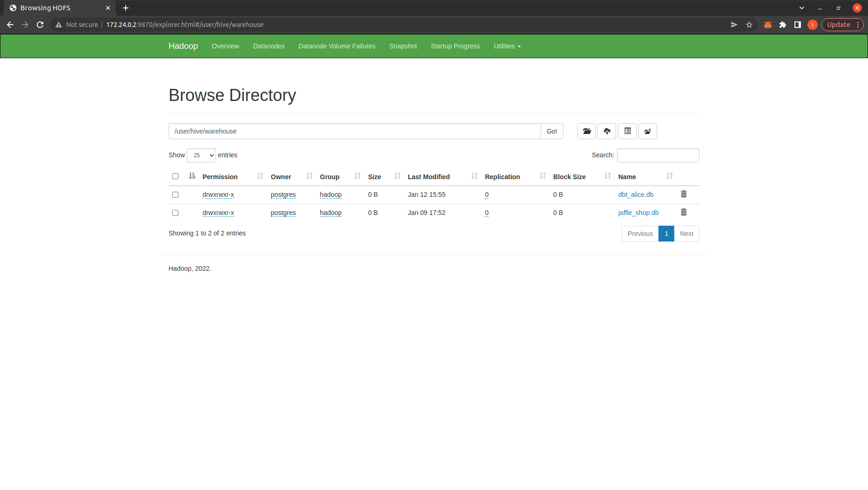Sort by Group column arrows

(x=358, y=176)
